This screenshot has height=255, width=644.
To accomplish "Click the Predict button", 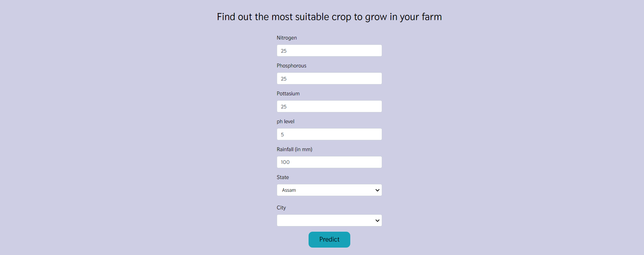I will [x=329, y=239].
